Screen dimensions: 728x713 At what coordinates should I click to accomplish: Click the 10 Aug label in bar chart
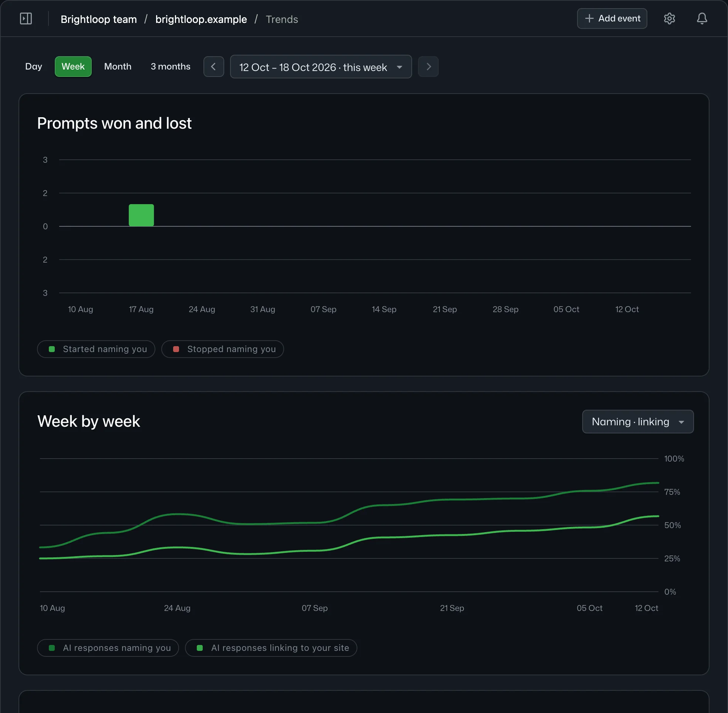(81, 309)
